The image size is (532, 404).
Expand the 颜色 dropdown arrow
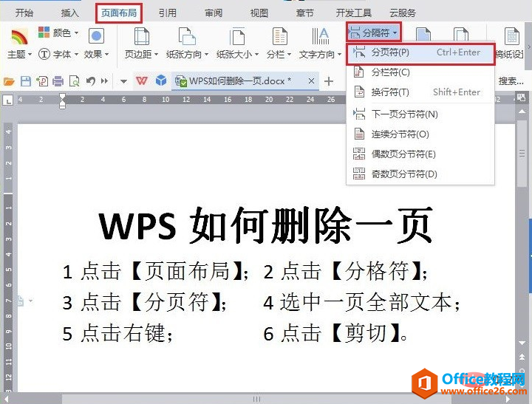[x=76, y=33]
